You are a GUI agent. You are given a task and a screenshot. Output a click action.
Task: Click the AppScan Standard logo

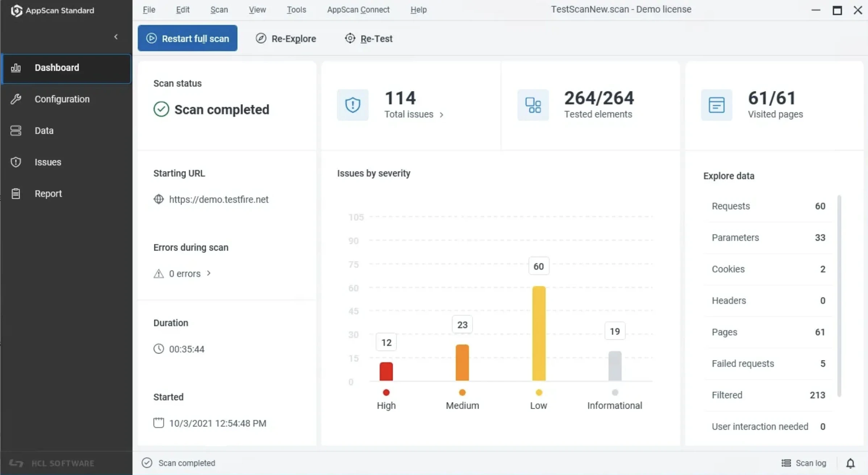click(16, 11)
